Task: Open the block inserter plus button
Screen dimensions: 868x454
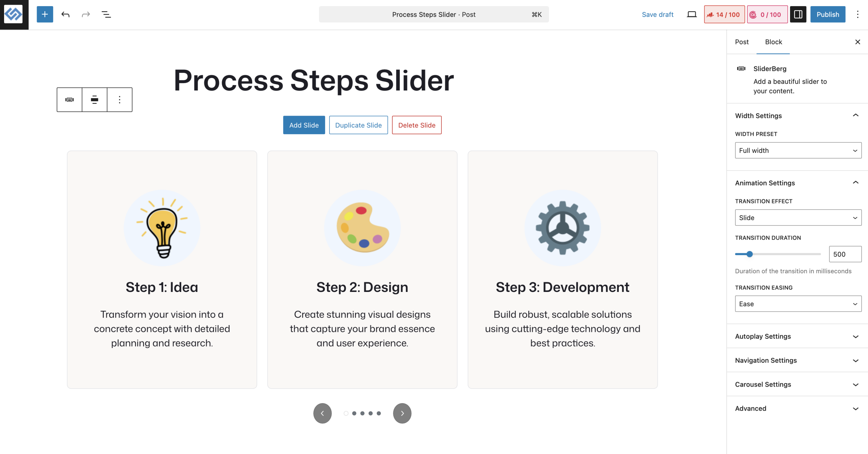Action: [x=45, y=14]
